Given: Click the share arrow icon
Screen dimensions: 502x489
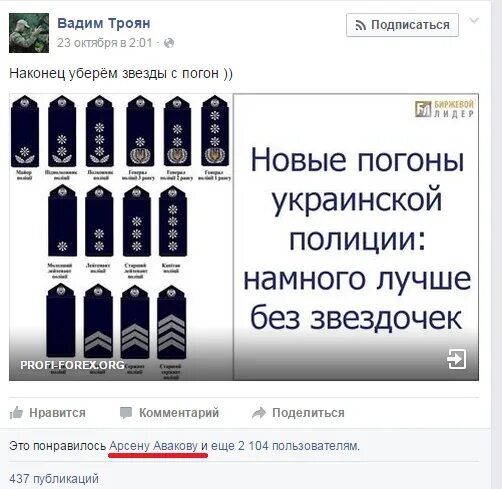Looking at the screenshot, I should (x=259, y=413).
